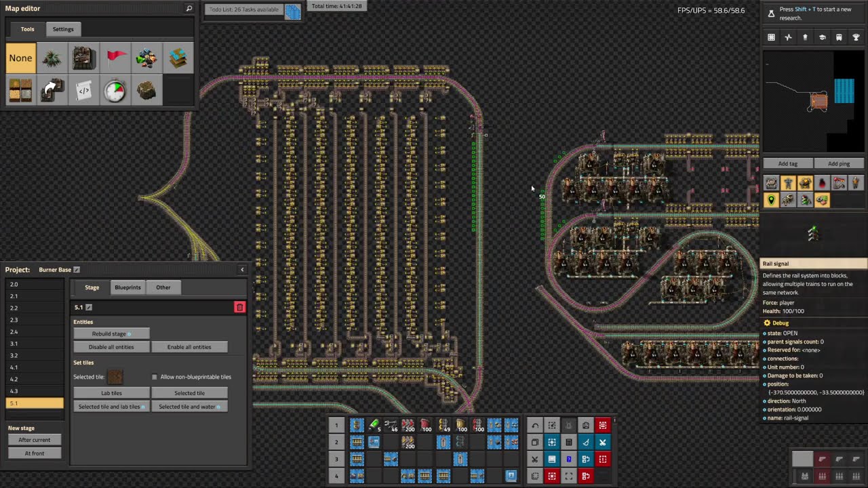Screen dimensions: 868x488
Task: Open the calculator shortcut
Action: (569, 443)
